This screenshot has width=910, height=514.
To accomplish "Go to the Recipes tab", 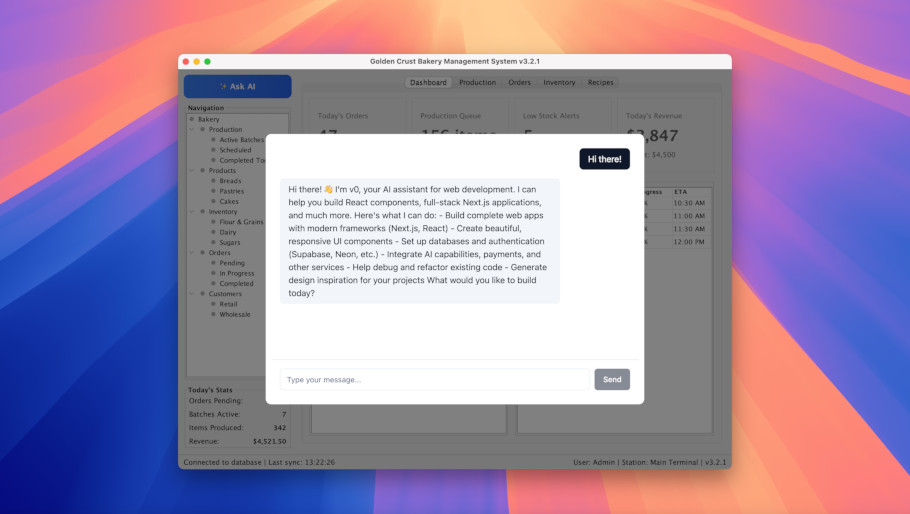I will tap(600, 83).
